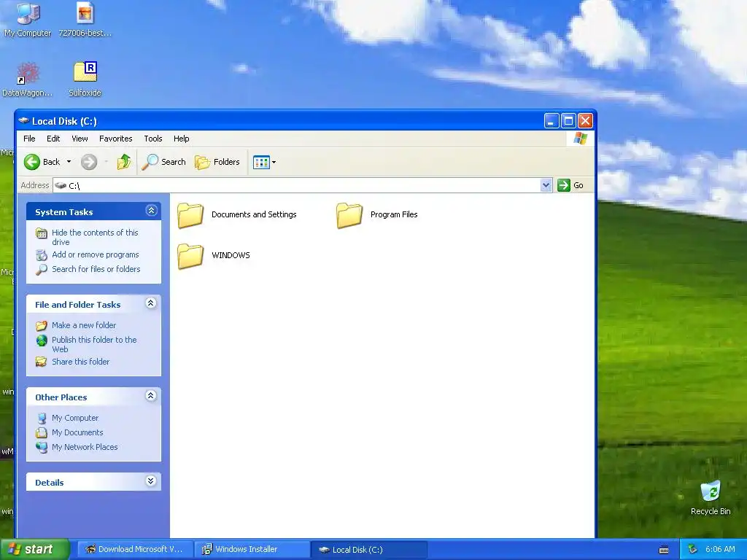Maximize the Local Disk (C:) window
The width and height of the screenshot is (747, 560).
pos(568,121)
